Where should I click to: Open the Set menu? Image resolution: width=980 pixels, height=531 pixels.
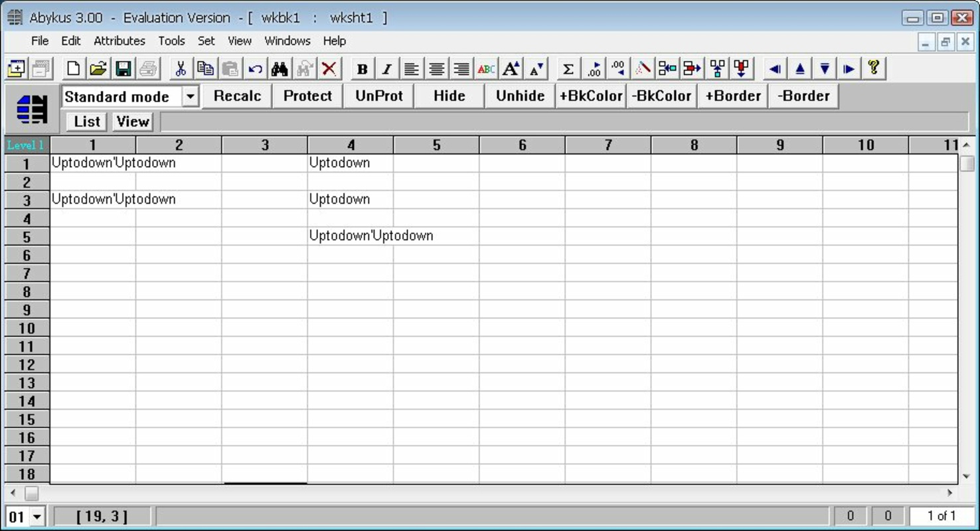click(x=206, y=40)
